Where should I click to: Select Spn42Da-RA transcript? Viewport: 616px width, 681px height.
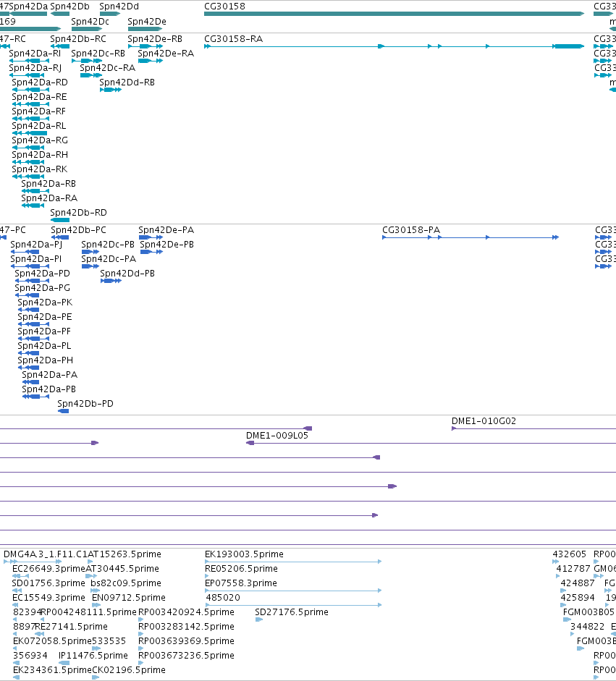click(x=49, y=198)
